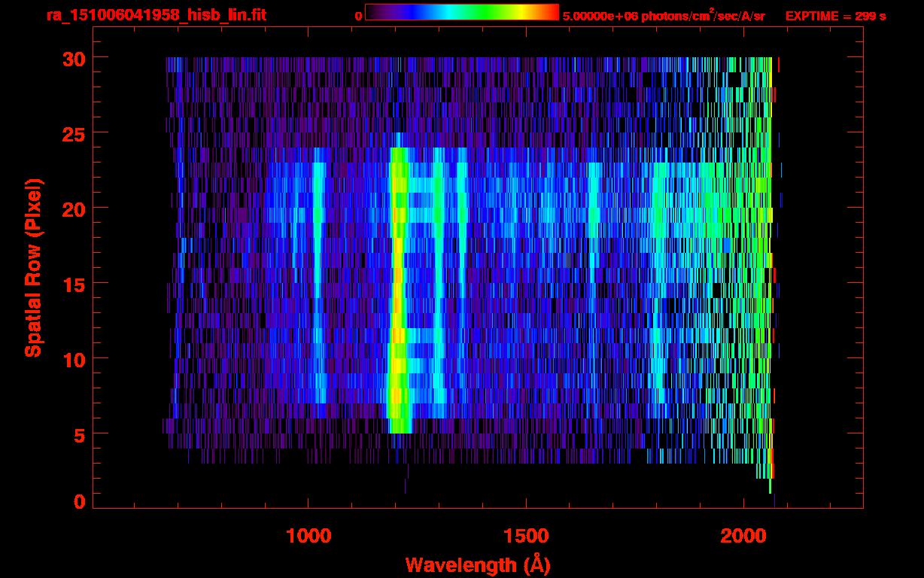Screen dimensions: 924x578
Task: Click the bright yellow emission line near 1216 Å
Action: pyautogui.click(x=398, y=290)
